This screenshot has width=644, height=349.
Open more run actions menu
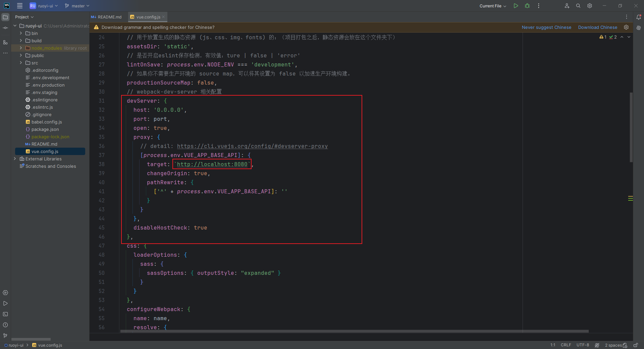[539, 6]
